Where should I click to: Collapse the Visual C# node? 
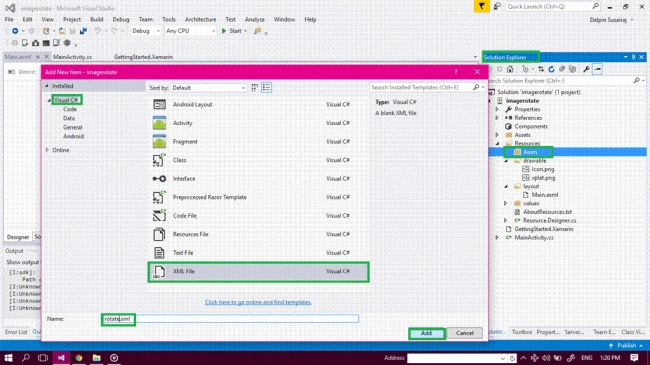tap(49, 100)
